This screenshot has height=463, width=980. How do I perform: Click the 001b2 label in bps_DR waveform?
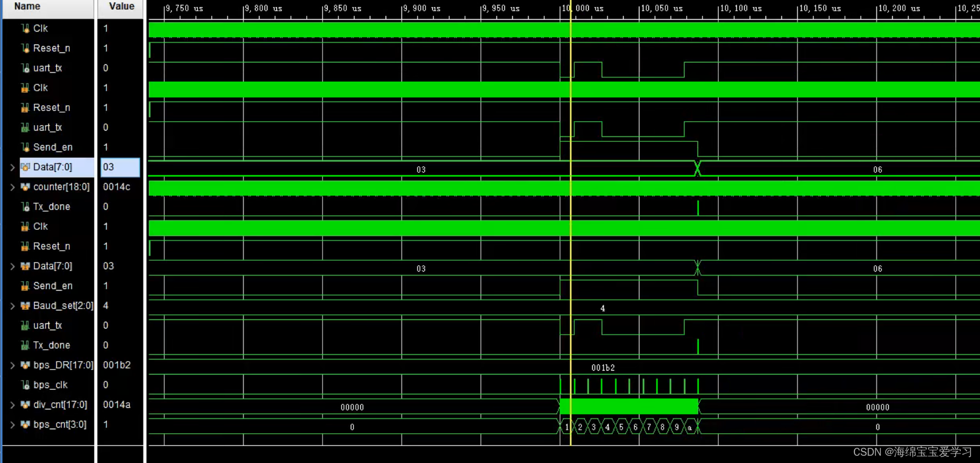click(603, 368)
